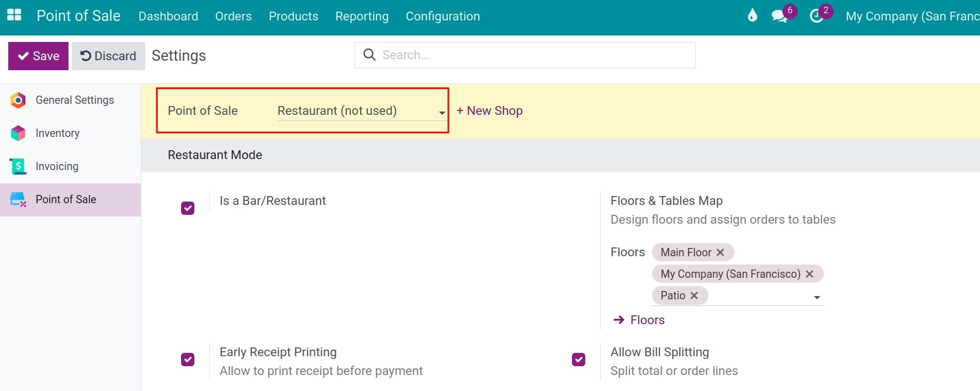The width and height of the screenshot is (980, 391).
Task: Select Invoicing in the sidebar
Action: (x=71, y=166)
